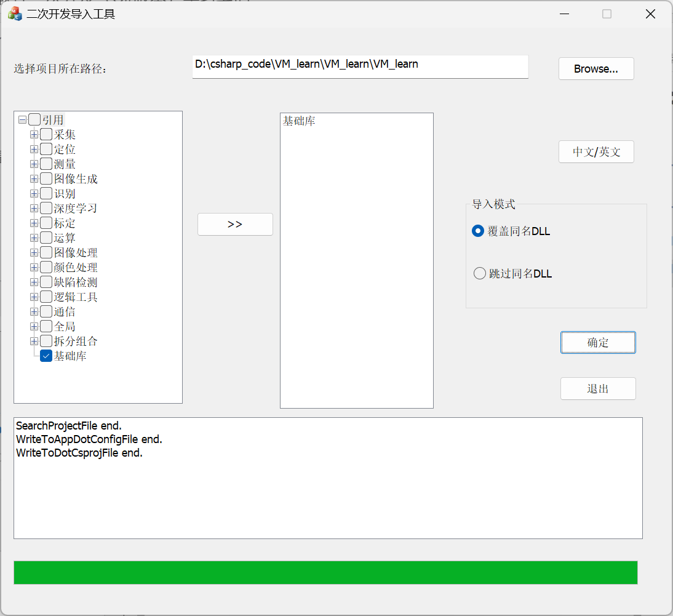Expand the 标定 tree node
The image size is (673, 616).
(x=34, y=223)
